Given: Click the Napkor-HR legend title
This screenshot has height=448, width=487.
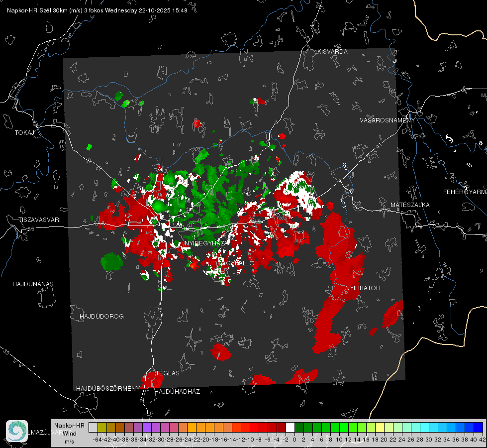Looking at the screenshot, I should click(69, 426).
